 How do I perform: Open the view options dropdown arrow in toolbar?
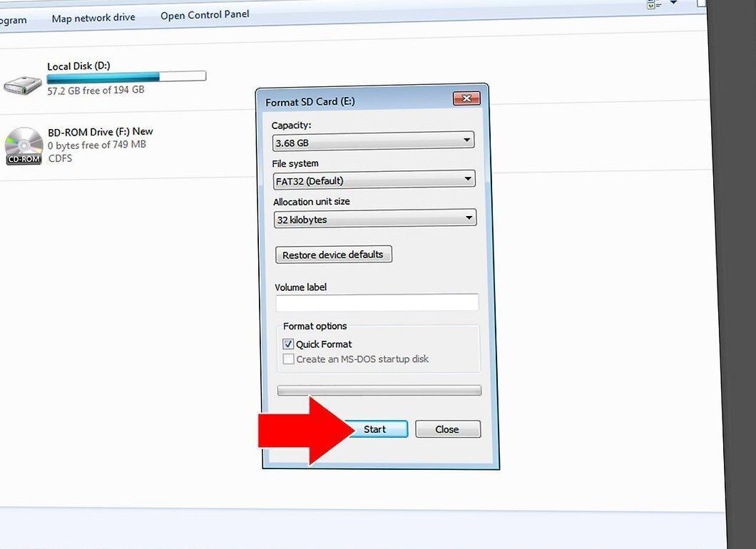tap(673, 3)
